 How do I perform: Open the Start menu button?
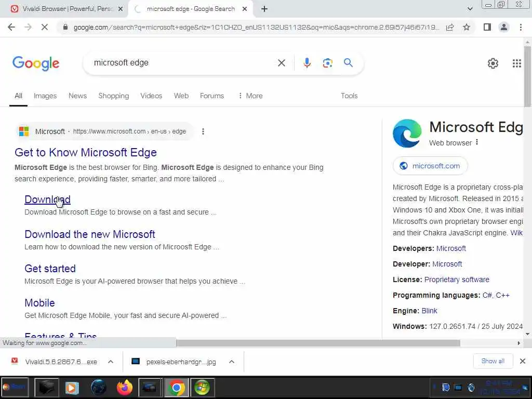[x=14, y=387]
